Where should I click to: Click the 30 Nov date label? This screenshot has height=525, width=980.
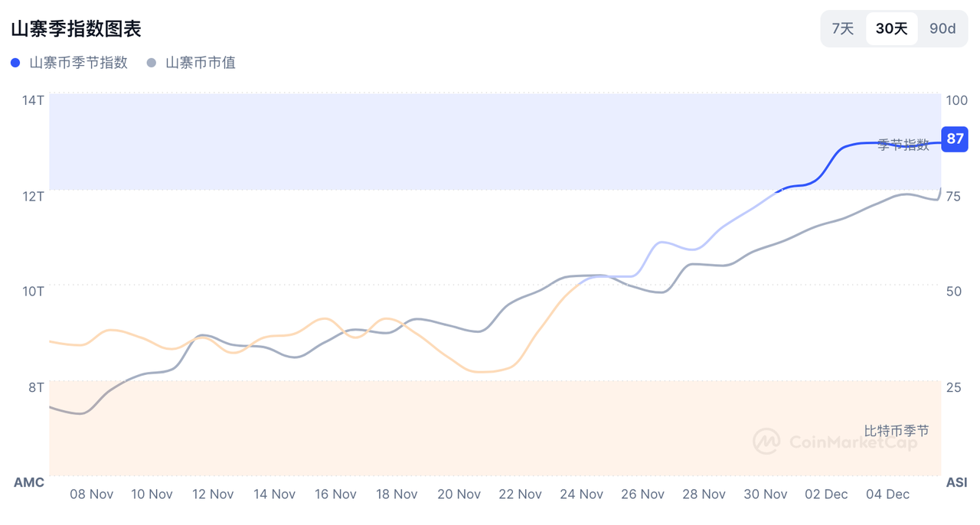click(x=765, y=494)
